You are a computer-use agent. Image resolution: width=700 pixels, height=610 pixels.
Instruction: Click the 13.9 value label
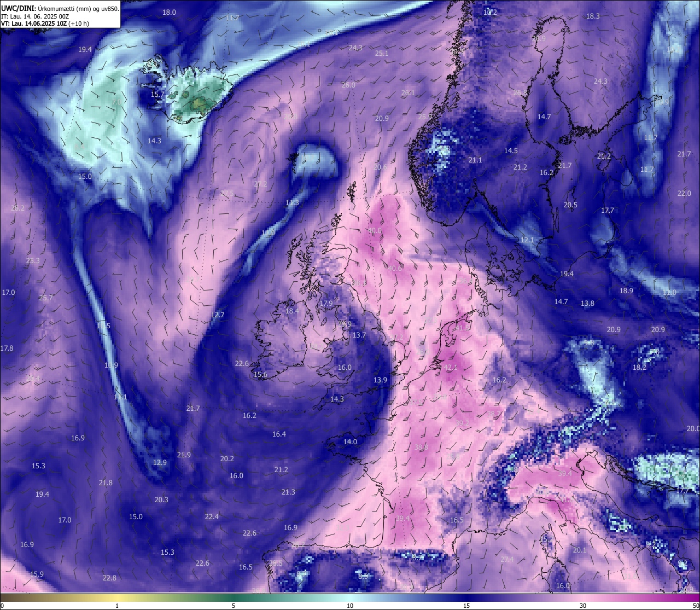(380, 380)
